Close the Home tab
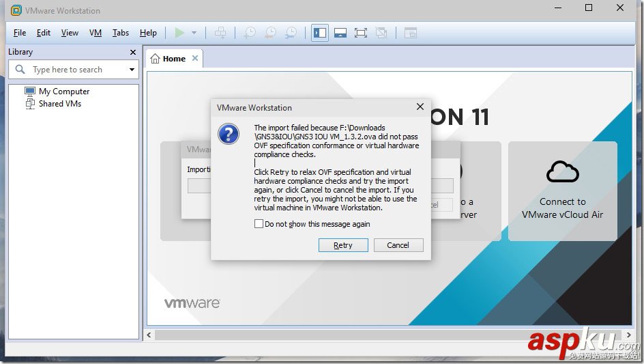The width and height of the screenshot is (644, 364). pos(195,58)
